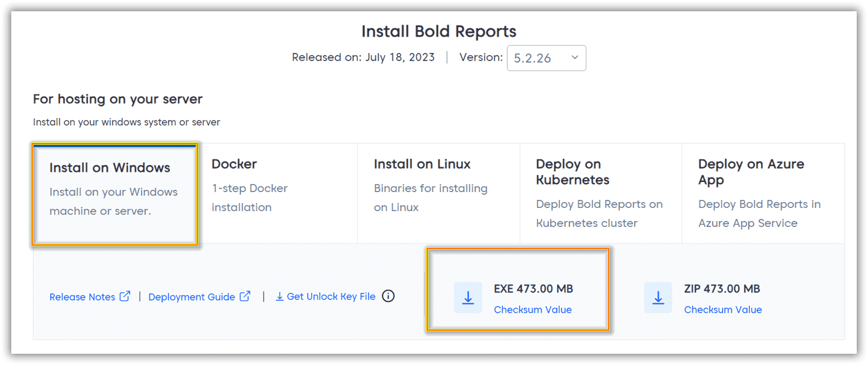The height and width of the screenshot is (365, 868).
Task: Click the EXE download arrow icon
Action: click(x=468, y=297)
